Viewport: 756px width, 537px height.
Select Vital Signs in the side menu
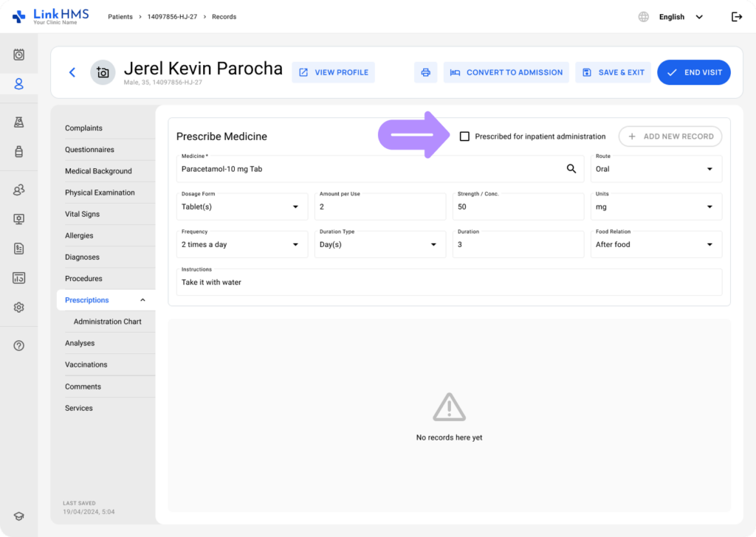82,214
